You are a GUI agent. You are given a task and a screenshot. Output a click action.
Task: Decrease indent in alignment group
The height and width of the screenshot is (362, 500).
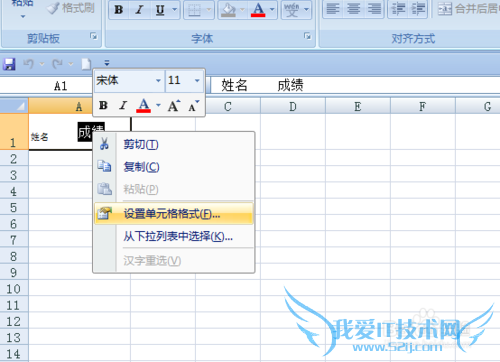398,9
